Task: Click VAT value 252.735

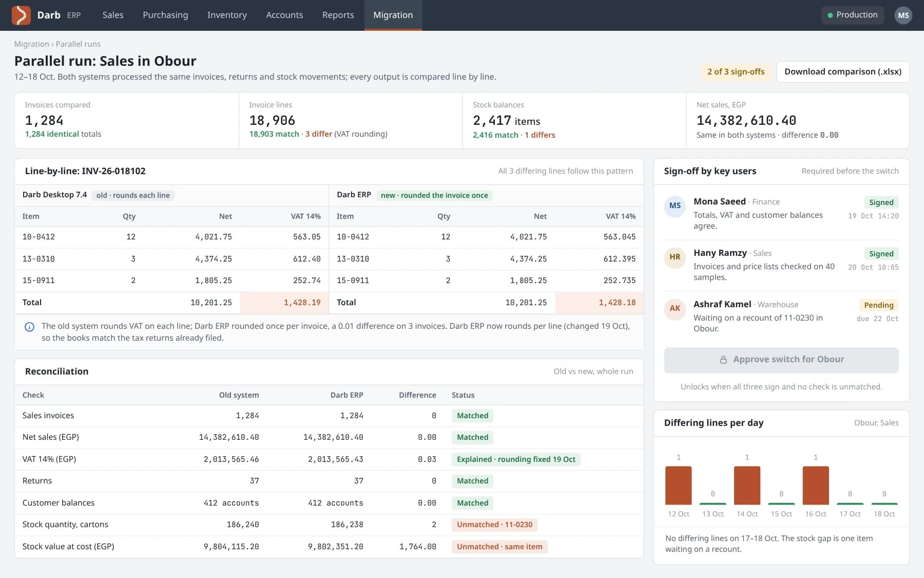Action: (x=620, y=281)
